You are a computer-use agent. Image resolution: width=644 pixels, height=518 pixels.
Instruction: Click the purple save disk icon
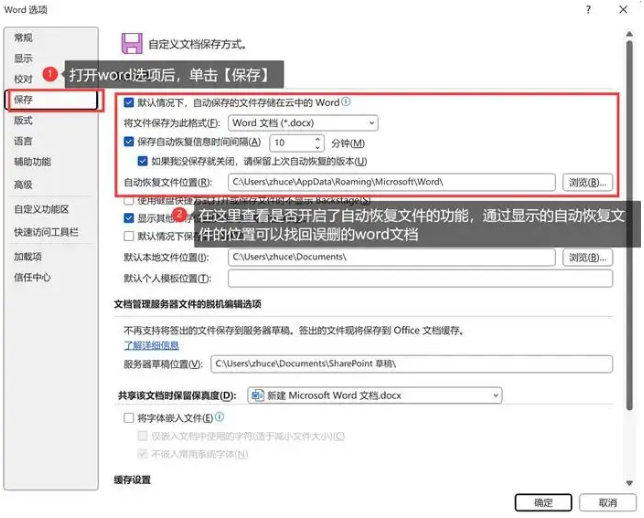click(x=132, y=44)
